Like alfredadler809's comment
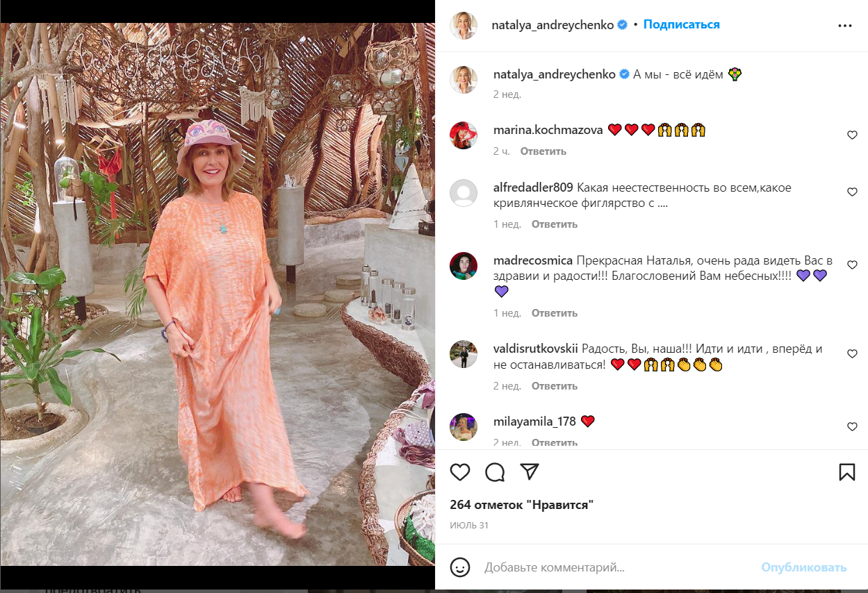 coord(852,192)
